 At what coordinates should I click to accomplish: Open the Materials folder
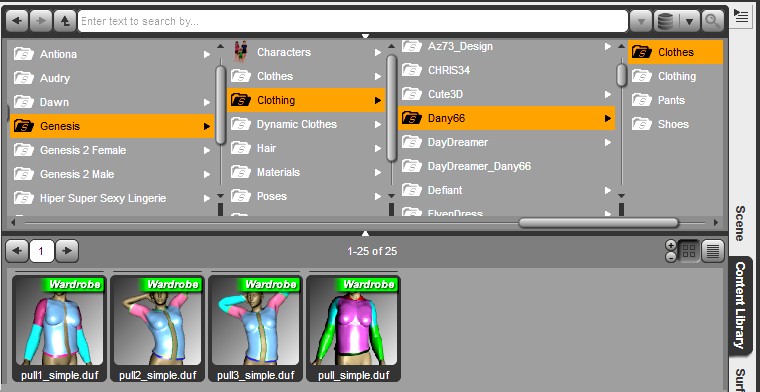(306, 172)
